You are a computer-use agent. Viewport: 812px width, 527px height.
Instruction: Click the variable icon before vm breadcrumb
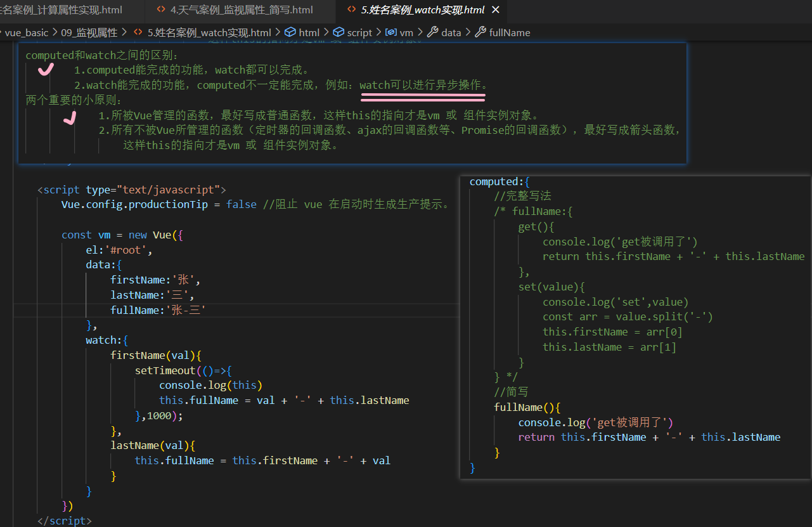pyautogui.click(x=391, y=32)
